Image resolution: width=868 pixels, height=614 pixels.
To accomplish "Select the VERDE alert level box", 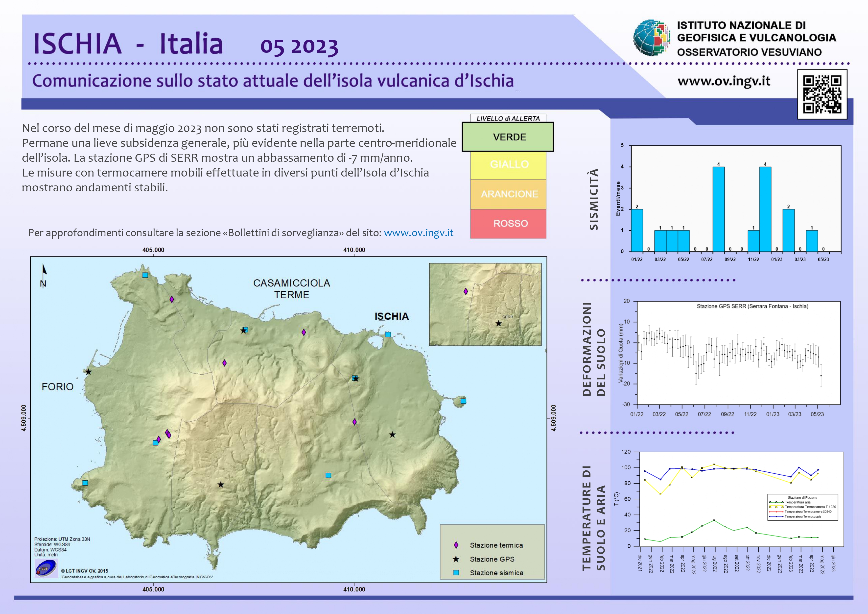I will (x=508, y=137).
